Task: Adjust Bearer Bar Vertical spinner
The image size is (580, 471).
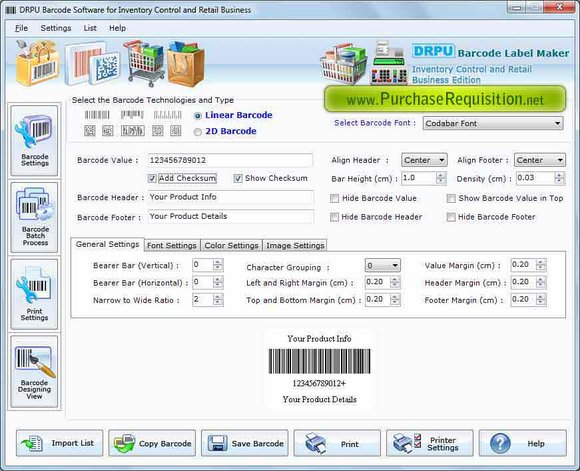Action: (218, 265)
